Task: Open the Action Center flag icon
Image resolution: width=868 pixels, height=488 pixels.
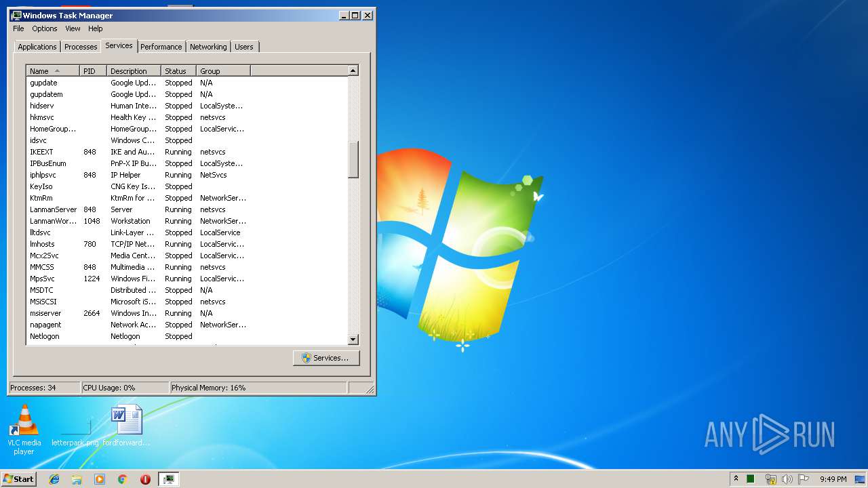Action: 804,479
